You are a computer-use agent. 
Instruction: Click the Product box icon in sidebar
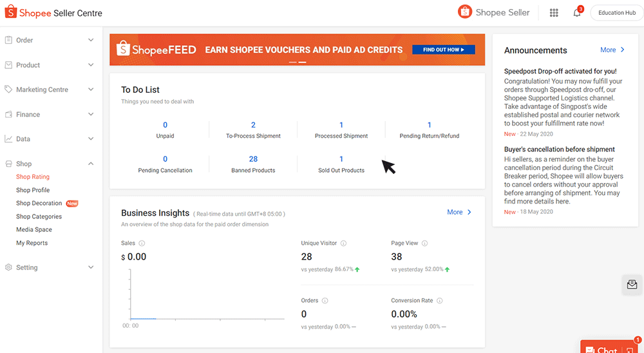(8, 65)
